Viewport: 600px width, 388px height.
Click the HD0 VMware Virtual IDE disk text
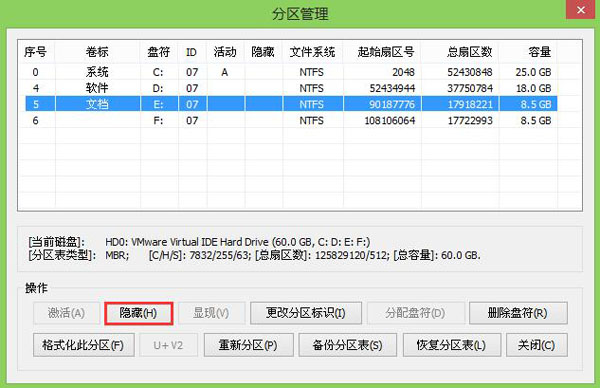click(237, 242)
